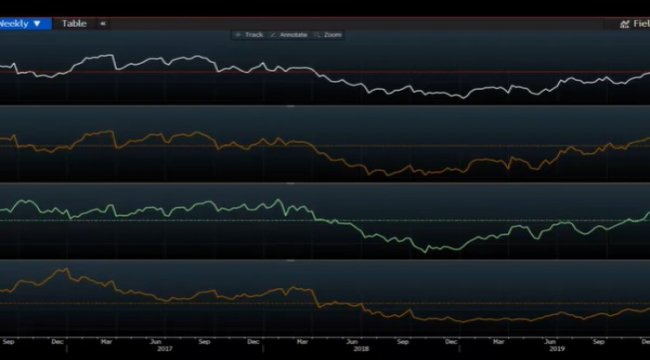Collapse the toolbar with the double-arrow icon
Viewport: 650px width, 360px height.
pos(103,24)
